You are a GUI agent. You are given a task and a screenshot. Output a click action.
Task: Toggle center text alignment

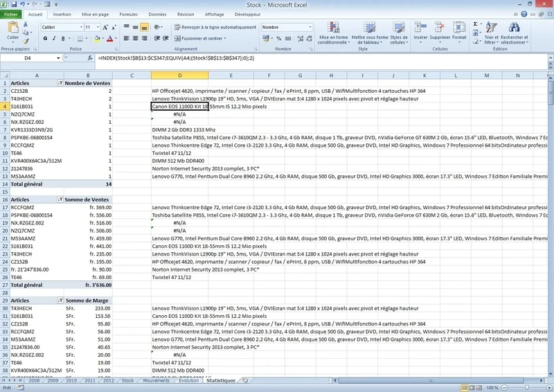[135, 38]
